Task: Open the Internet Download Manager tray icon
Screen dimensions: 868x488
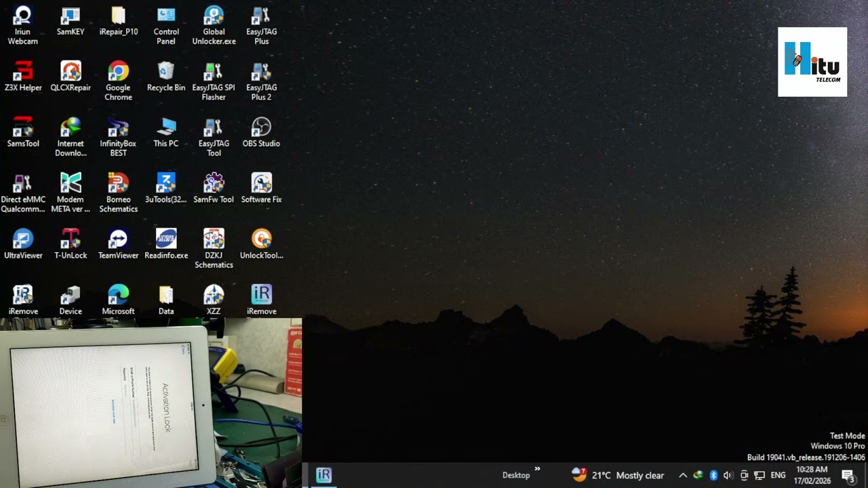Action: pos(698,475)
